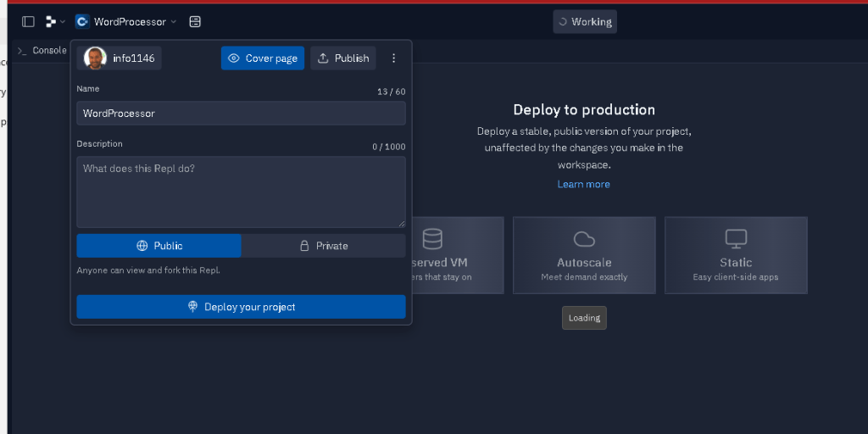The width and height of the screenshot is (868, 434).
Task: Click the Deploy to production heading
Action: point(584,109)
